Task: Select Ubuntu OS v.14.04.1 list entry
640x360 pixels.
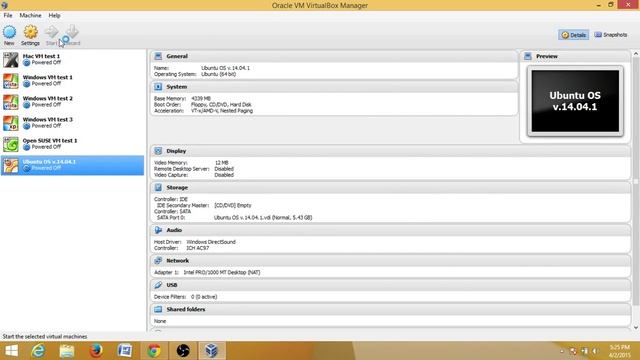Action: pyautogui.click(x=73, y=165)
